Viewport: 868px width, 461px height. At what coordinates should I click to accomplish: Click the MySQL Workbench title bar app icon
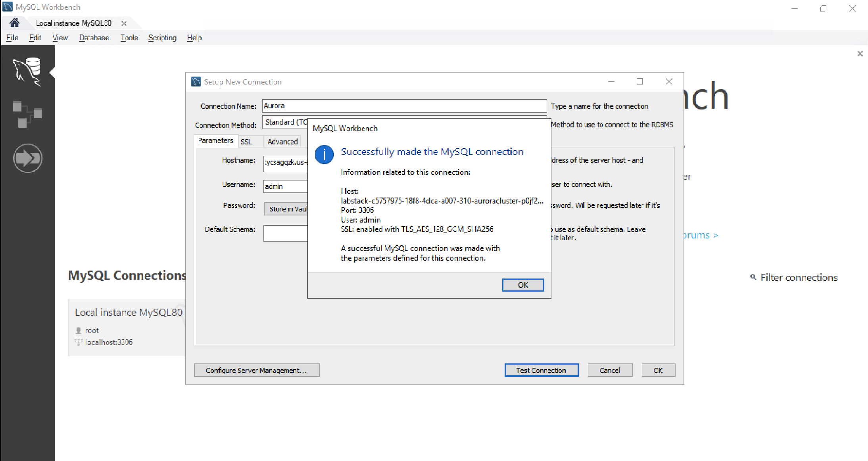pyautogui.click(x=8, y=7)
